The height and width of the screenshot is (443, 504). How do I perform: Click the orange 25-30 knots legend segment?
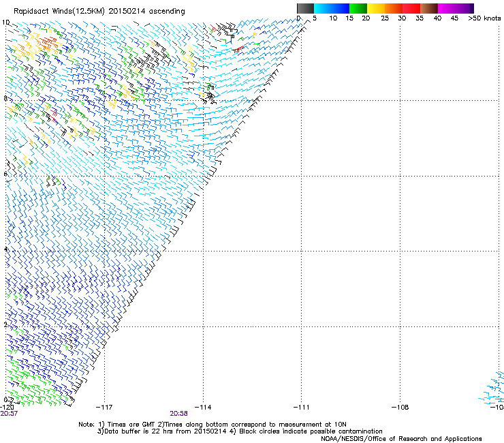(394, 8)
